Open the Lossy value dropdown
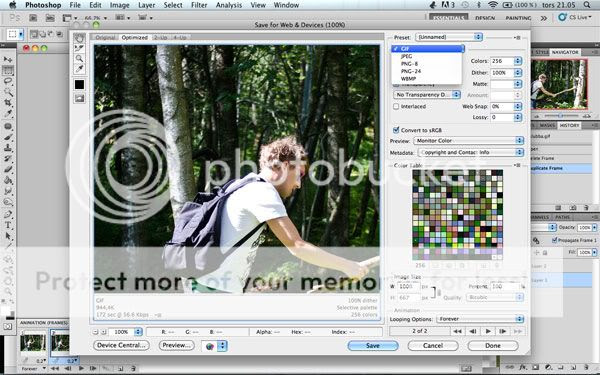The width and height of the screenshot is (600, 375). coord(518,117)
